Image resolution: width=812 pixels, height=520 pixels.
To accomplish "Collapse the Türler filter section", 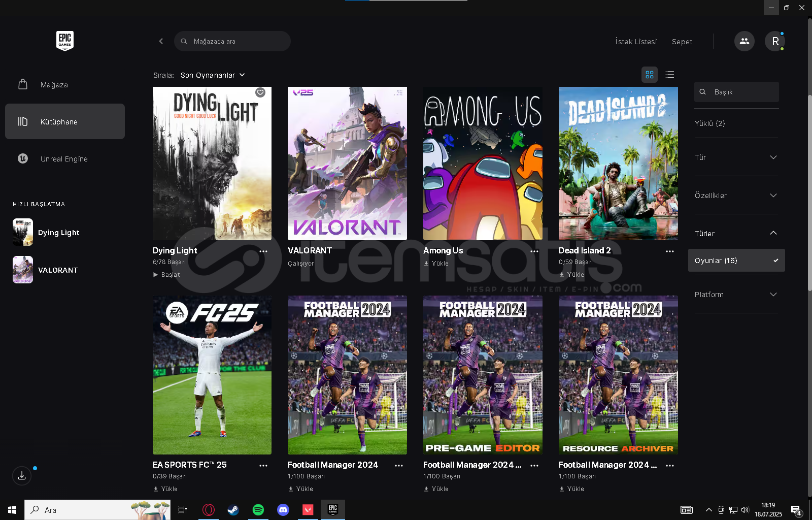I will pyautogui.click(x=736, y=234).
